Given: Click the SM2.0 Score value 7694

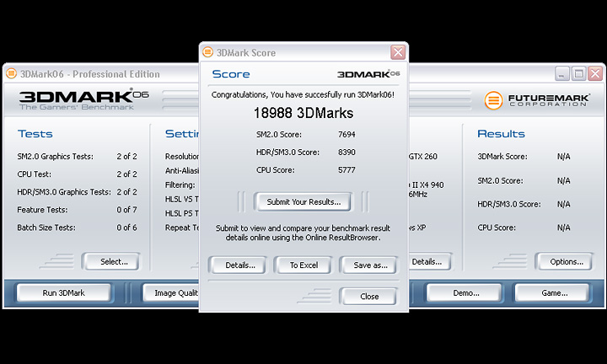Looking at the screenshot, I should click(346, 134).
